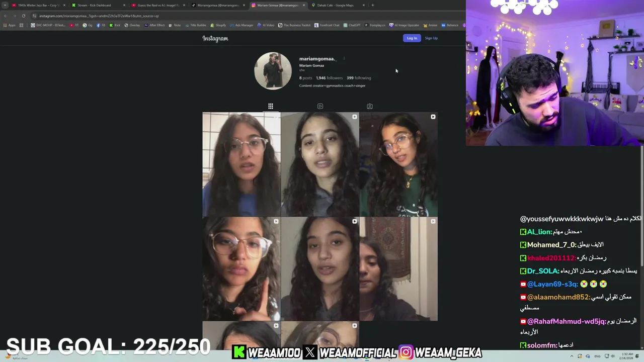This screenshot has width=644, height=362.
Task: Open second-row middle reel in dark top
Action: tap(320, 269)
